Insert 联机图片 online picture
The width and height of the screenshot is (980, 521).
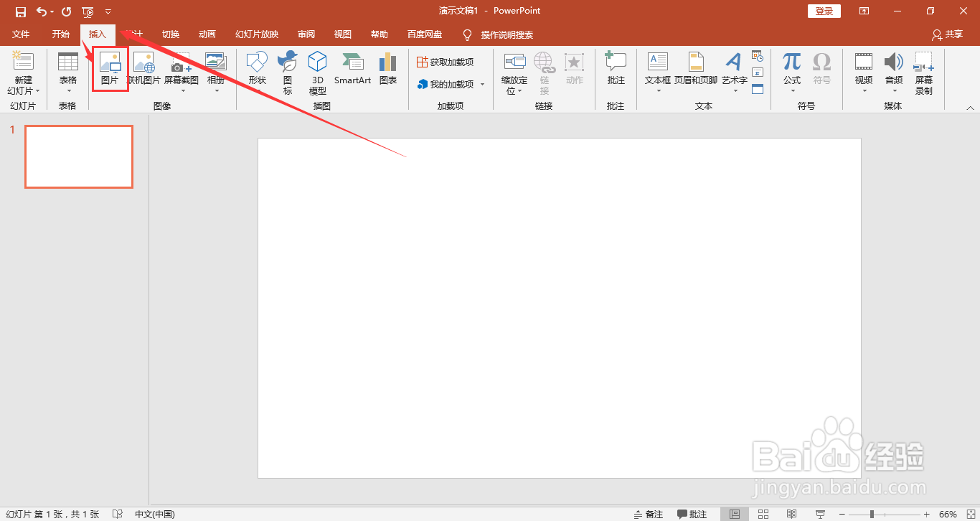tap(143, 69)
